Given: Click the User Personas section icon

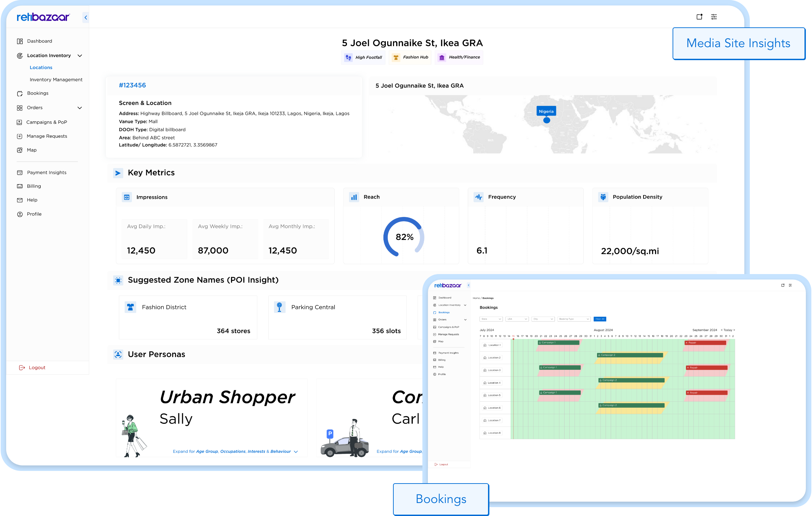Looking at the screenshot, I should click(118, 355).
